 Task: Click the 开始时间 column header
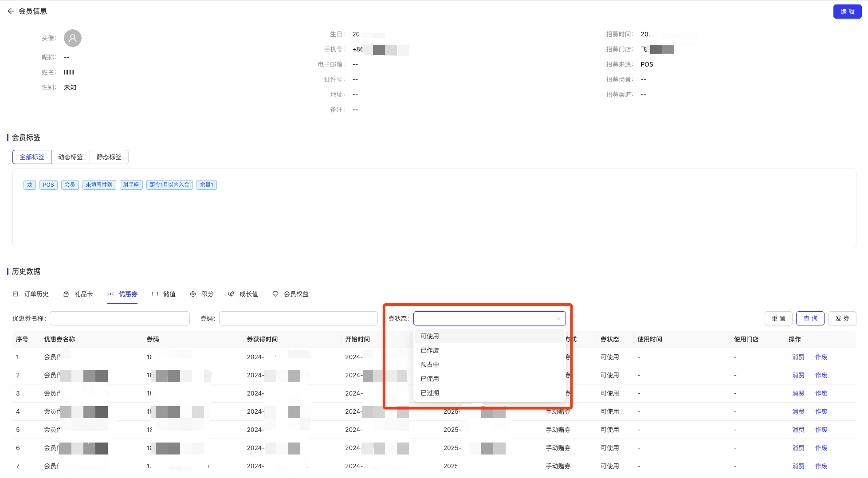pyautogui.click(x=357, y=339)
